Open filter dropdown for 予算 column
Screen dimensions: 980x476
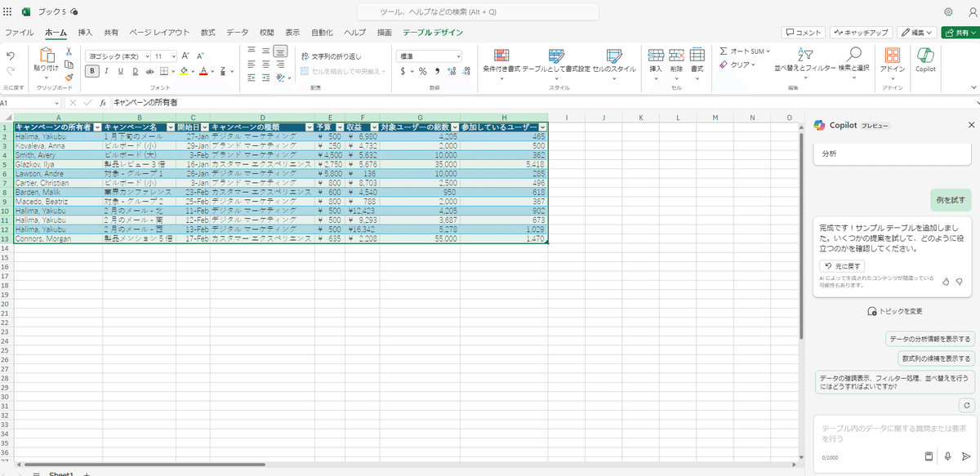(340, 127)
